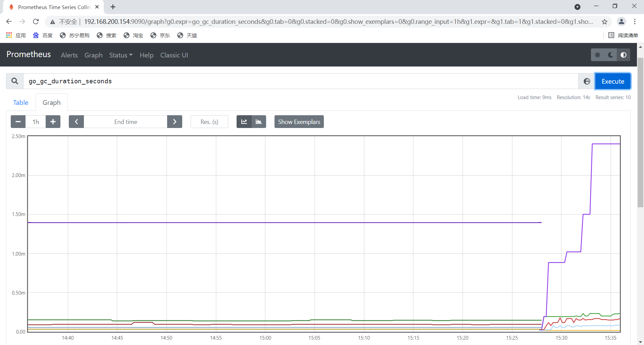Switch to Classic UI
Image resolution: width=644 pixels, height=345 pixels.
[x=174, y=55]
